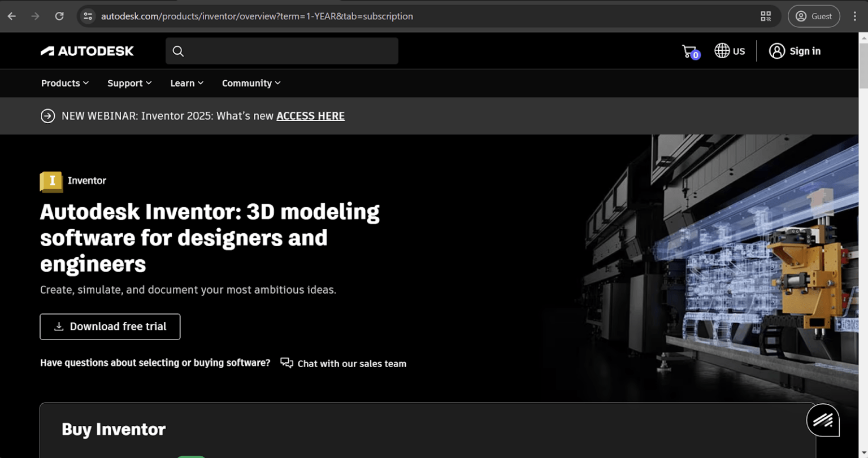Screen dimensions: 868x458
Task: Open the Community menu
Action: [250, 83]
